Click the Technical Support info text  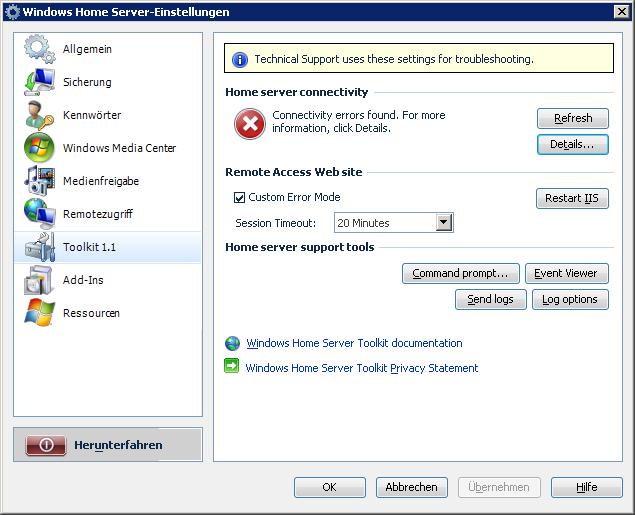[x=394, y=59]
